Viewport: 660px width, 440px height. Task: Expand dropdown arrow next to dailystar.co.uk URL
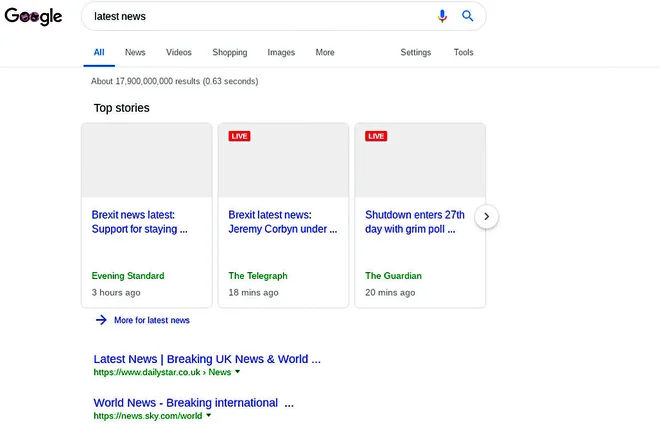237,372
